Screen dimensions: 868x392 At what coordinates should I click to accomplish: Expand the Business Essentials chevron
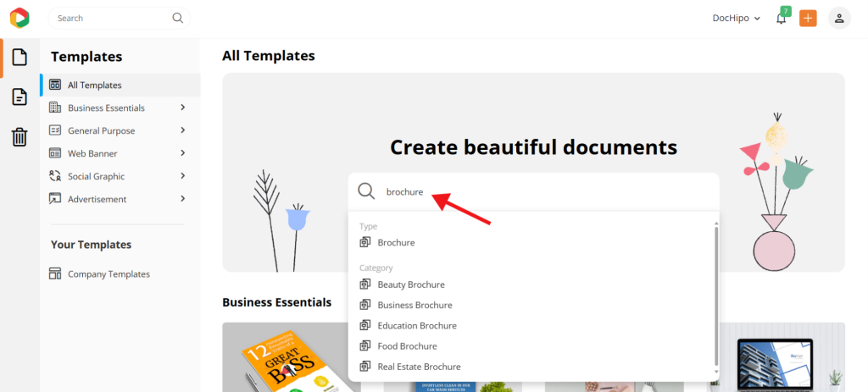pyautogui.click(x=183, y=108)
